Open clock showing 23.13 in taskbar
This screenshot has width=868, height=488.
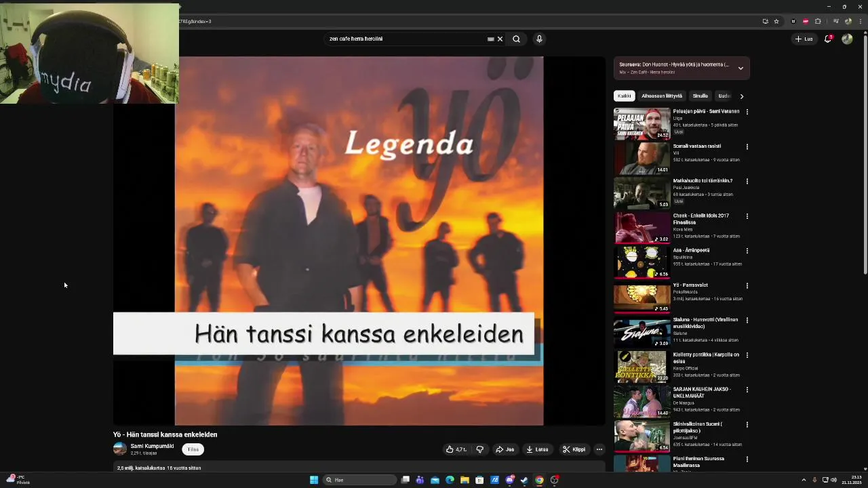coord(853,480)
